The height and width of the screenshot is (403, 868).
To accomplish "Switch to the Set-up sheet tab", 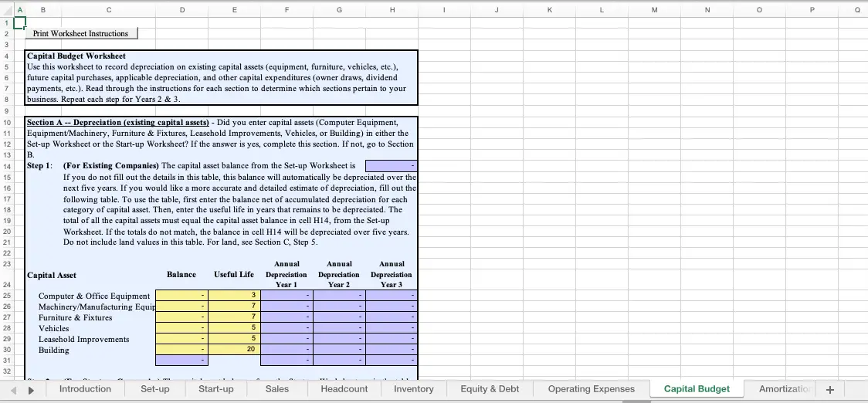I will [155, 389].
